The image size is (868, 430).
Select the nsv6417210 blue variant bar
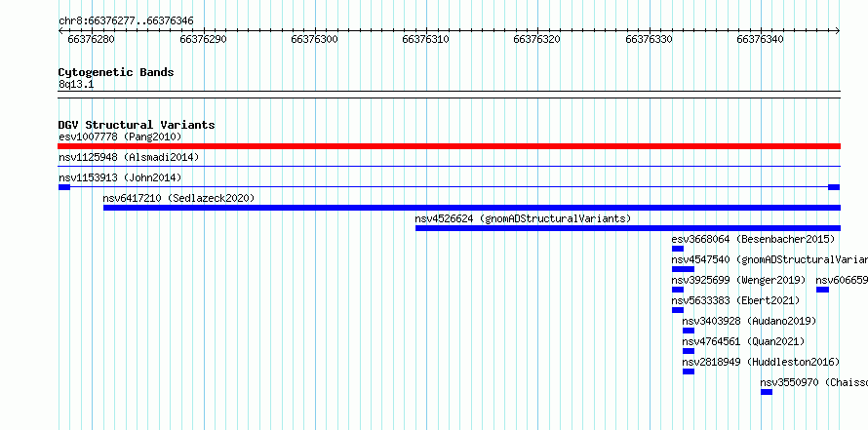[x=472, y=208]
